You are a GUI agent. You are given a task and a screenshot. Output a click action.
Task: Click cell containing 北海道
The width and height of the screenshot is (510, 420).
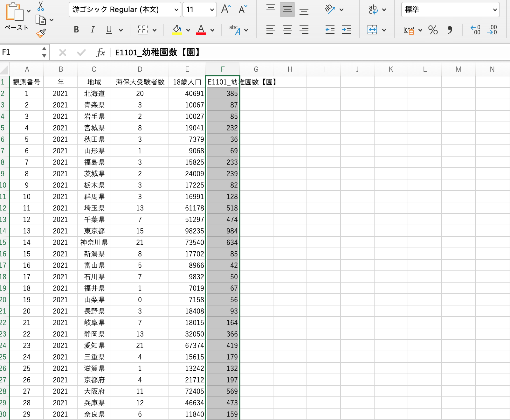point(94,94)
